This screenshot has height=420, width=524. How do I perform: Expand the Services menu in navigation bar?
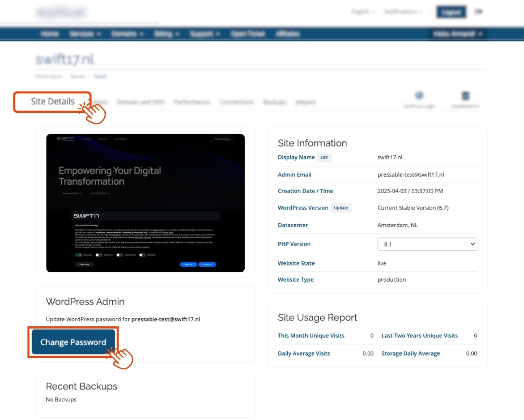(x=85, y=34)
